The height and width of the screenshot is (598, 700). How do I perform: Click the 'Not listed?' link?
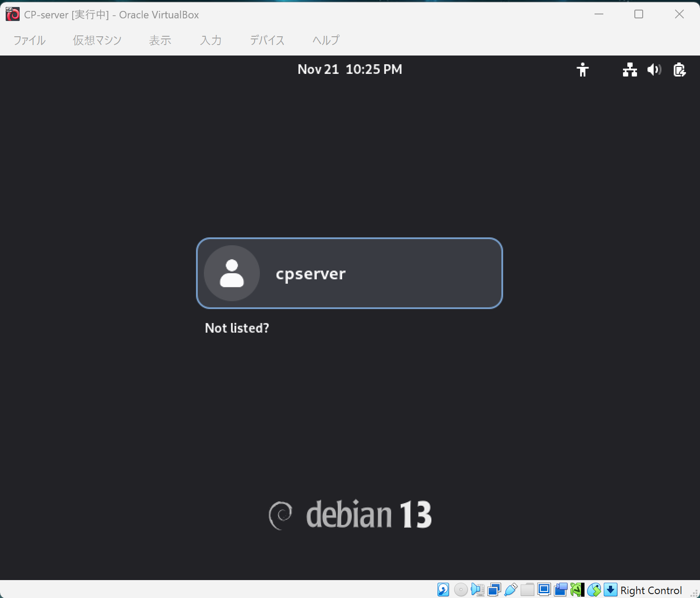point(237,328)
